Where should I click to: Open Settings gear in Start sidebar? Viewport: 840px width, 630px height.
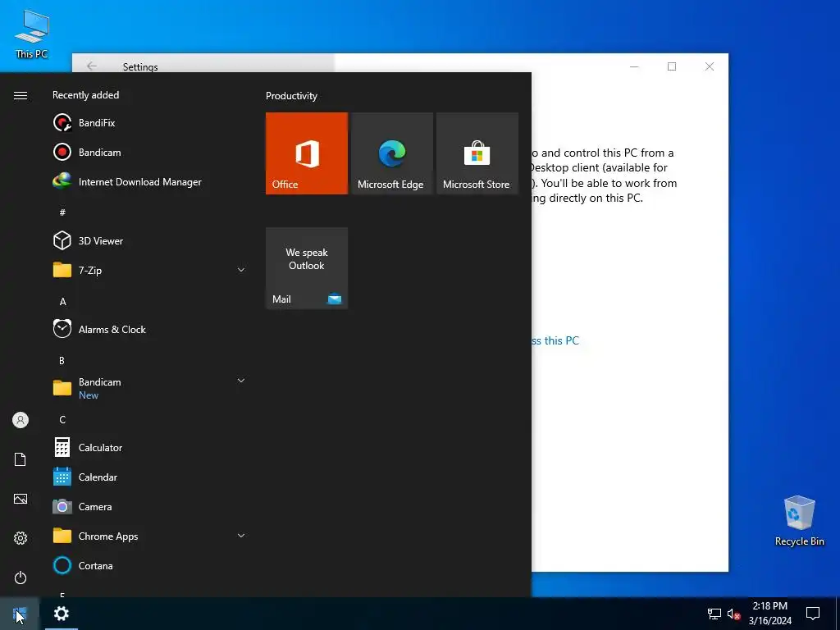click(21, 538)
